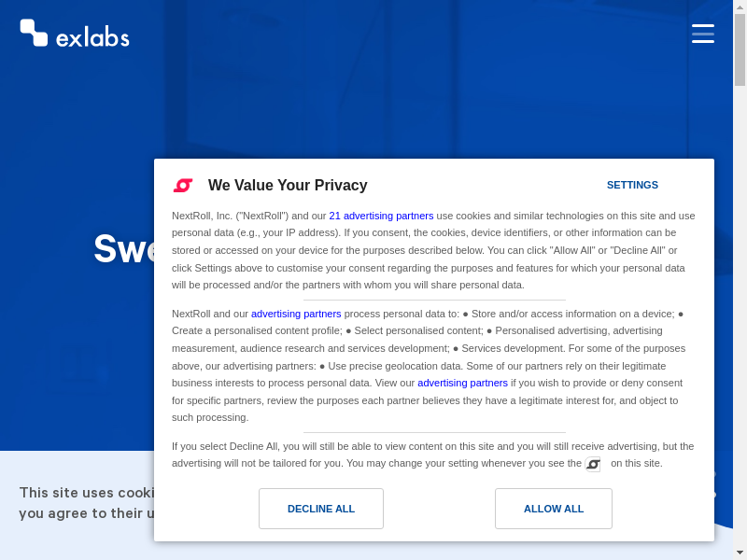747x560 pixels.
Task: Click the "We Value Your Privacy" heading
Action: tap(288, 186)
